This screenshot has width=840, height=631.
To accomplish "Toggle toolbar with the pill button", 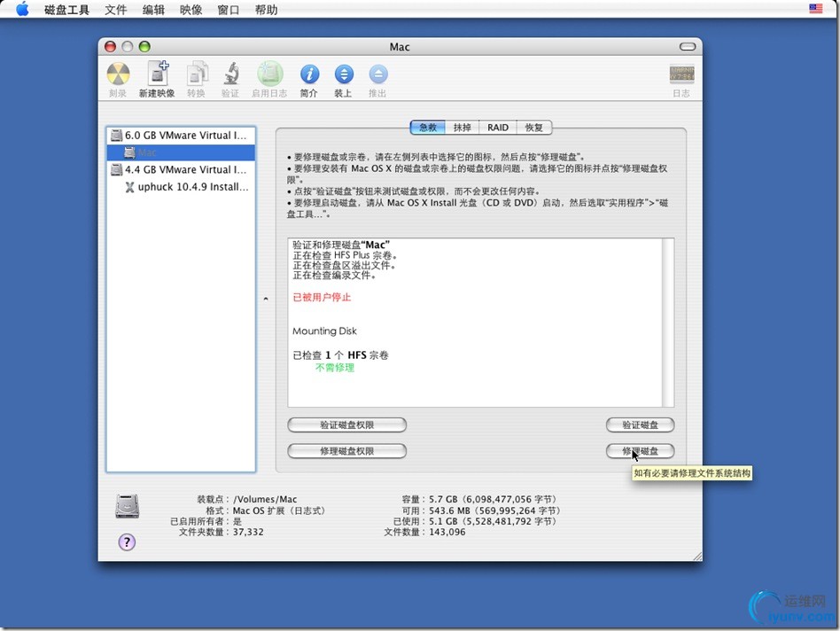I will pyautogui.click(x=688, y=47).
